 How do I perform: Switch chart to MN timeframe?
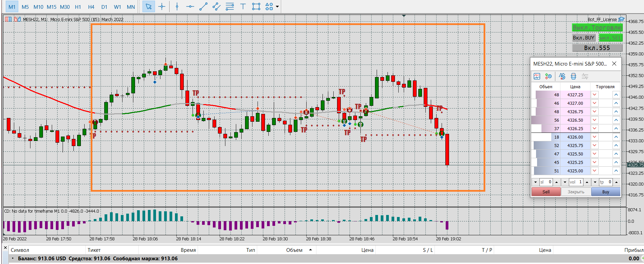click(131, 7)
